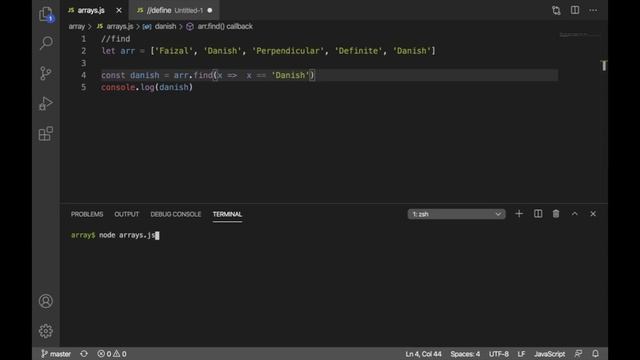640x360 pixels.
Task: Click the editor minimap preview
Action: point(580,35)
